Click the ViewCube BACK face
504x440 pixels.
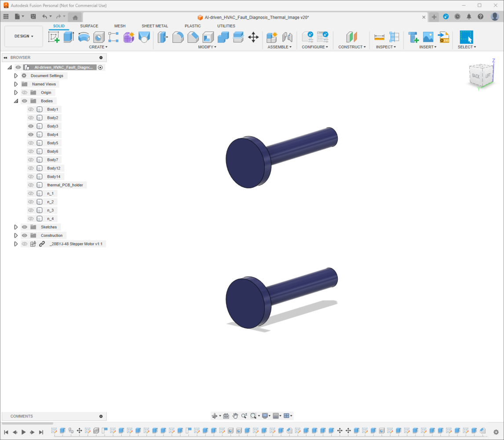[476, 76]
